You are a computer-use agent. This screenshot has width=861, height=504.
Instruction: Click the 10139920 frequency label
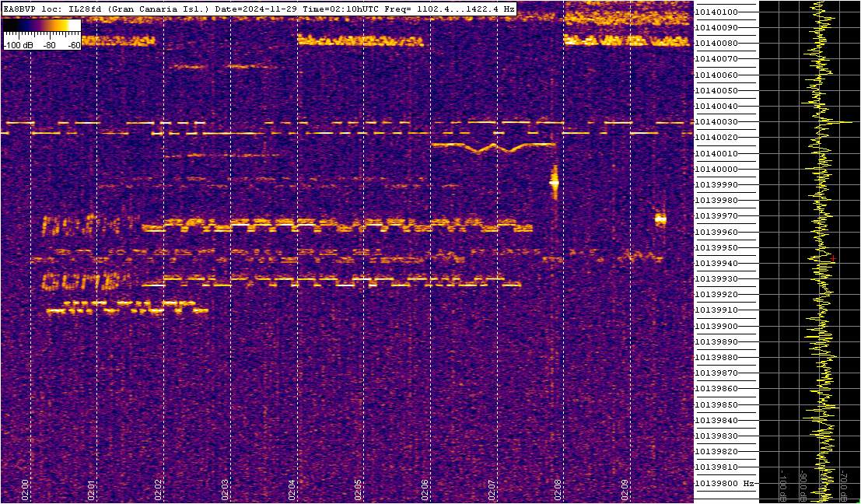click(716, 295)
